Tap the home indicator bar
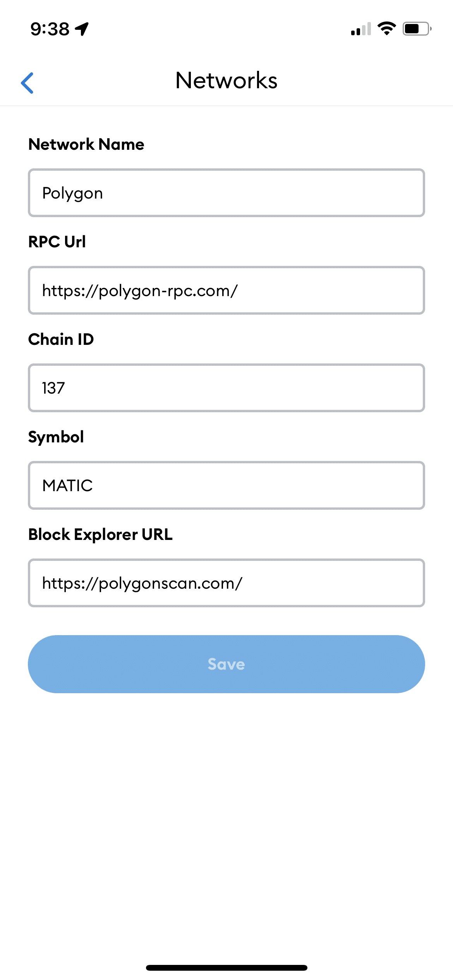Viewport: 453px width, 980px height. click(226, 968)
